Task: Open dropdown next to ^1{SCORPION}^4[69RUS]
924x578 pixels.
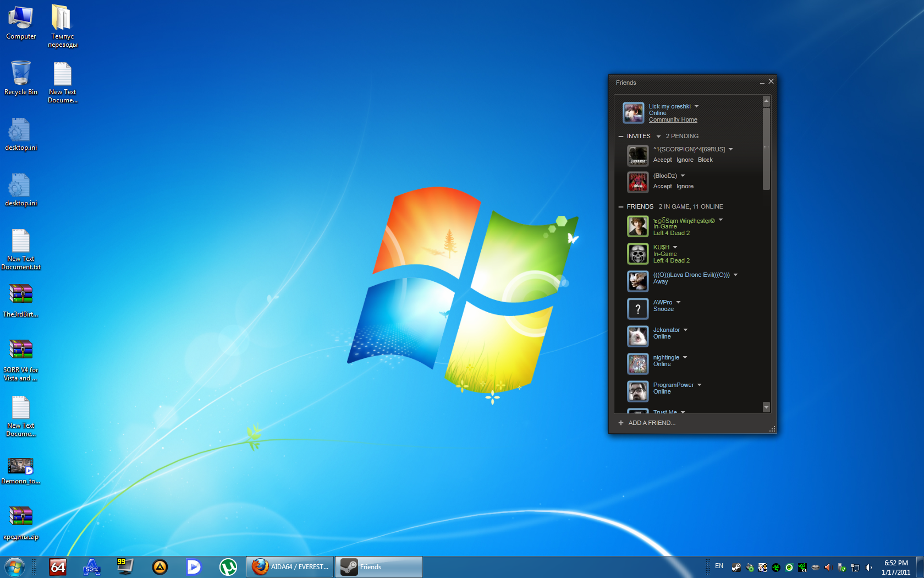Action: pyautogui.click(x=730, y=149)
